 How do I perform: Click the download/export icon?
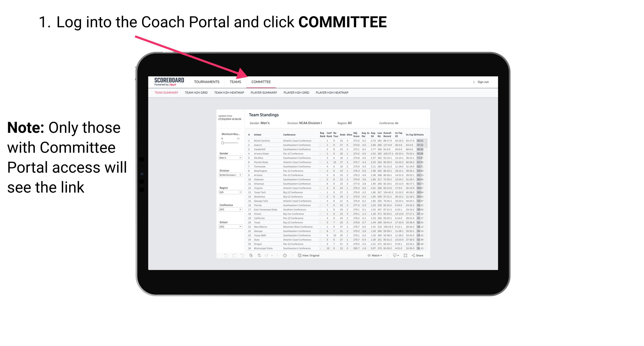(x=394, y=256)
